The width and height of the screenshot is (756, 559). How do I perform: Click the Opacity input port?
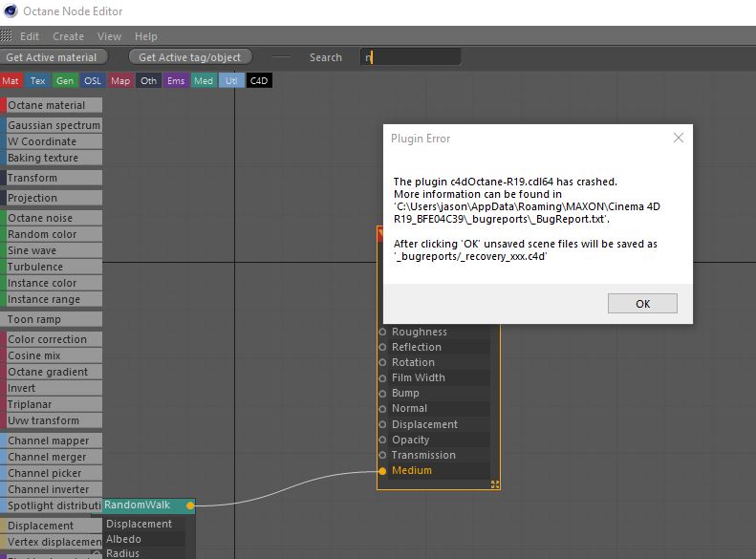coord(382,440)
